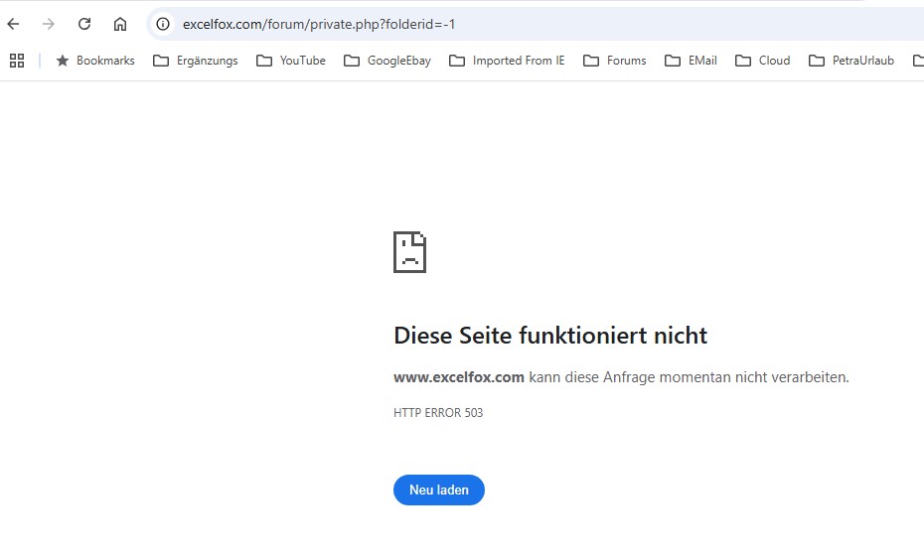Open the browser home page
Viewport: 924px width, 560px height.
coord(120,24)
